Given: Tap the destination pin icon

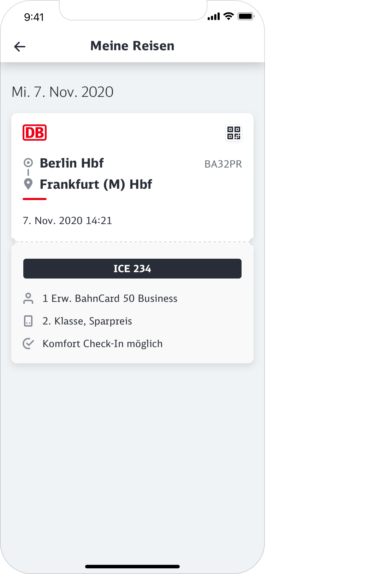Looking at the screenshot, I should [x=28, y=184].
